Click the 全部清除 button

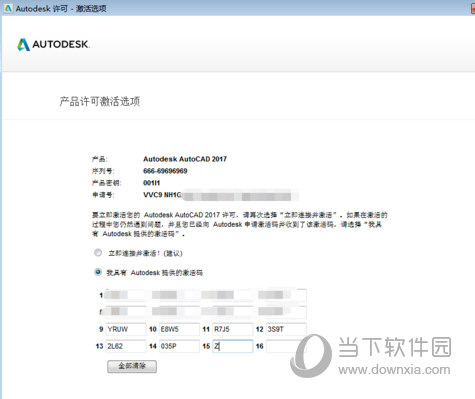tap(132, 366)
